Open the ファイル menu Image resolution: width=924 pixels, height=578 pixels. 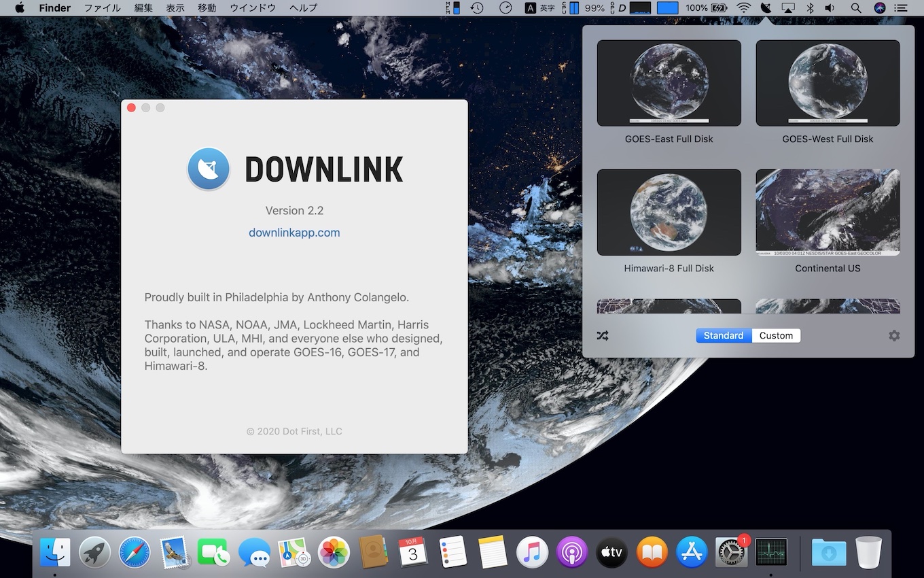[102, 8]
